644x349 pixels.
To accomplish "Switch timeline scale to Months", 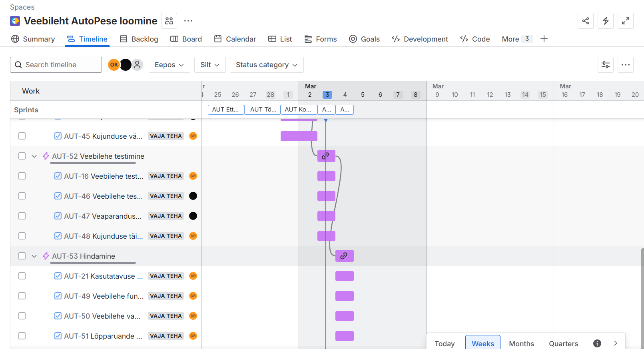I will (x=521, y=343).
